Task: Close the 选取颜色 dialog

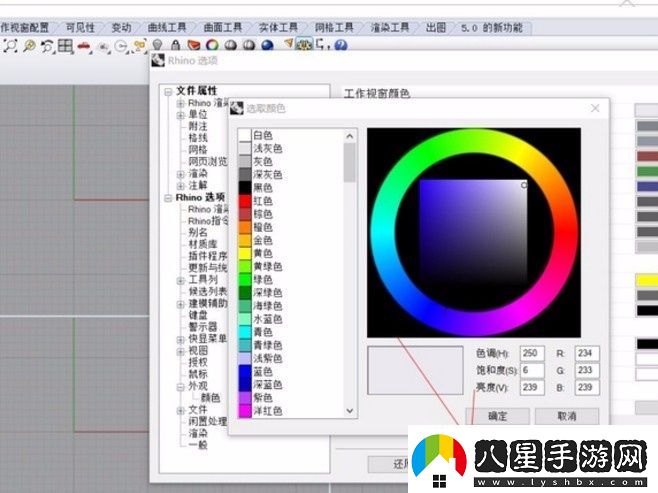Action: point(595,108)
